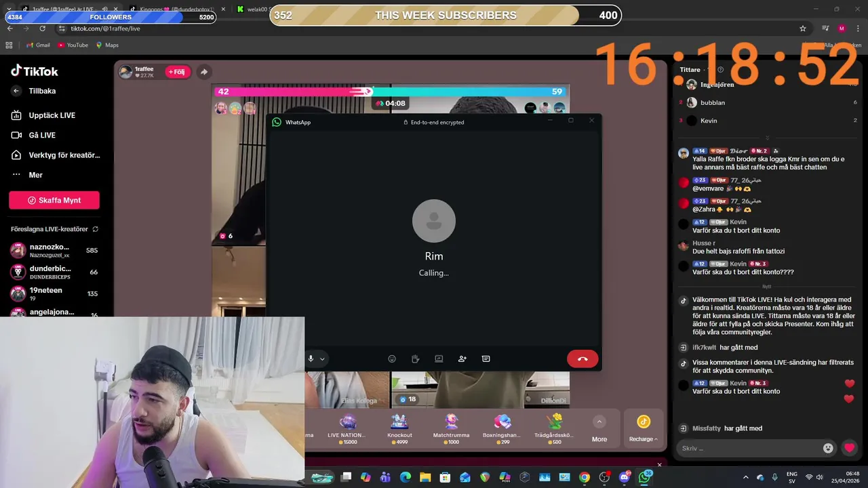Select viewer Kevin in the top viewers list

768,121
